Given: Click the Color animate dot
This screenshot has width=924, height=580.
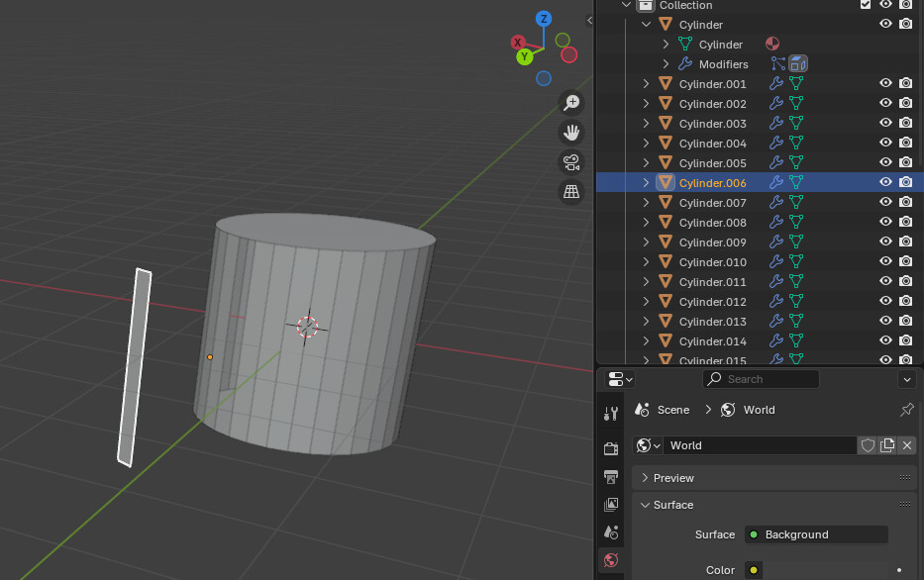Looking at the screenshot, I should (898, 570).
